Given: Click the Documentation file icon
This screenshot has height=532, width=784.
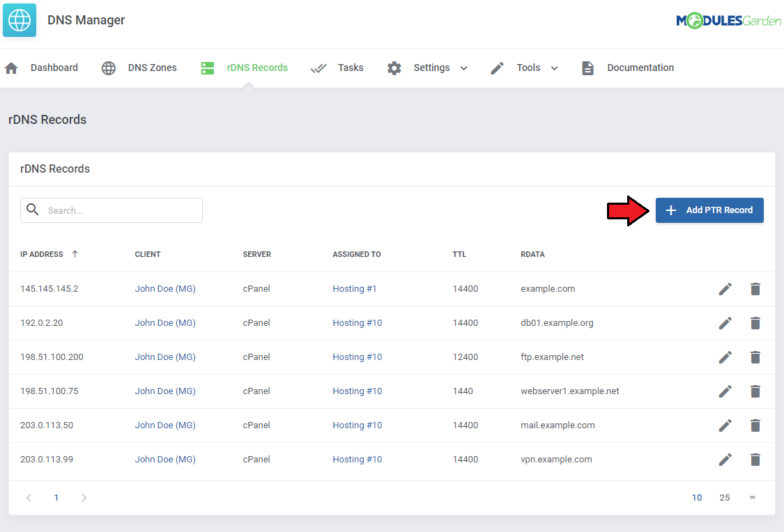Looking at the screenshot, I should click(x=588, y=68).
